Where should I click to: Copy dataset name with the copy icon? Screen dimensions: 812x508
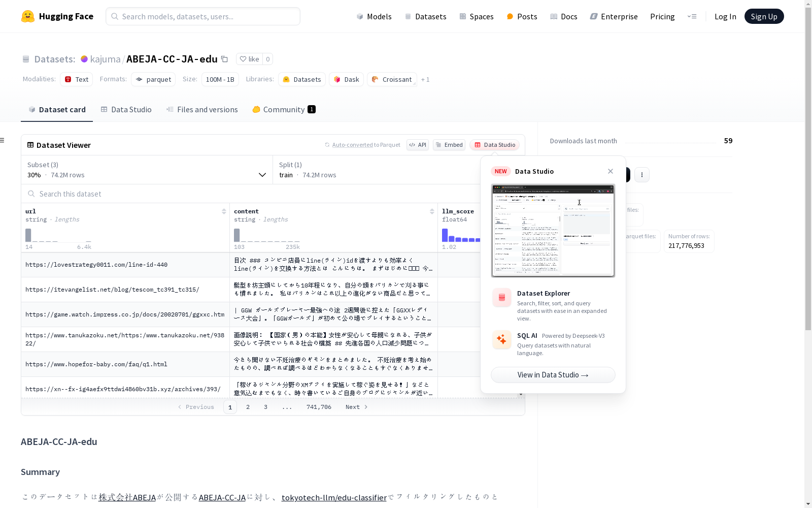point(224,59)
